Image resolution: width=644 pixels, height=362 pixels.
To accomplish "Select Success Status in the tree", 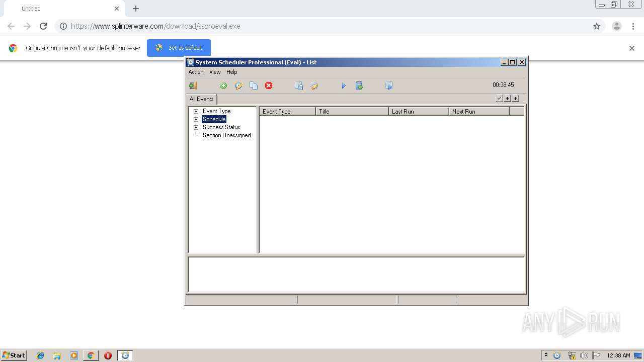I will (221, 127).
